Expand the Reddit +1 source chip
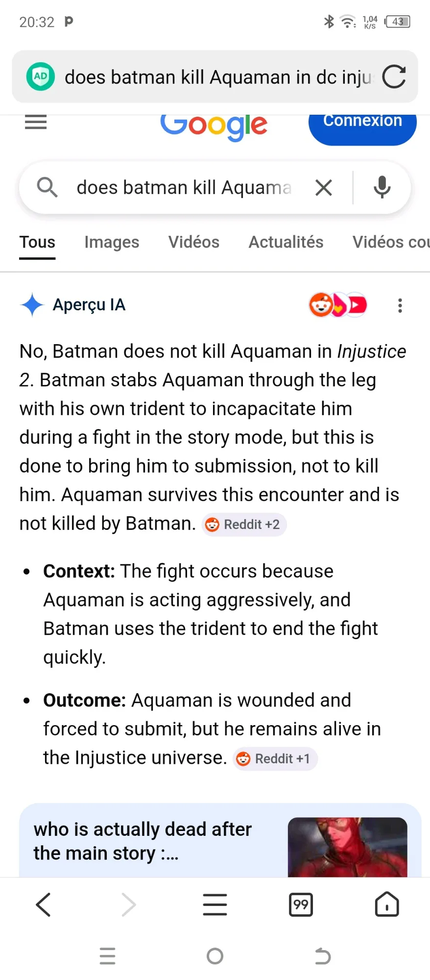Image resolution: width=430 pixels, height=980 pixels. tap(275, 759)
